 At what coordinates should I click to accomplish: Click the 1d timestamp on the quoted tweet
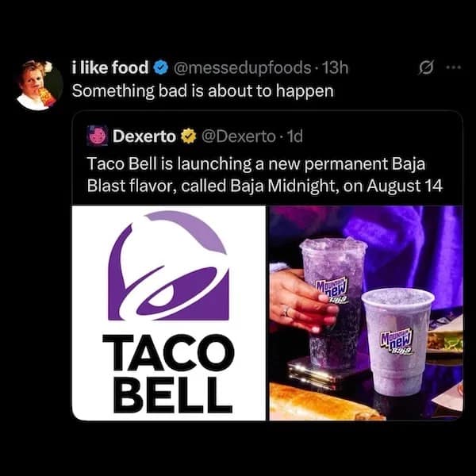tap(294, 136)
